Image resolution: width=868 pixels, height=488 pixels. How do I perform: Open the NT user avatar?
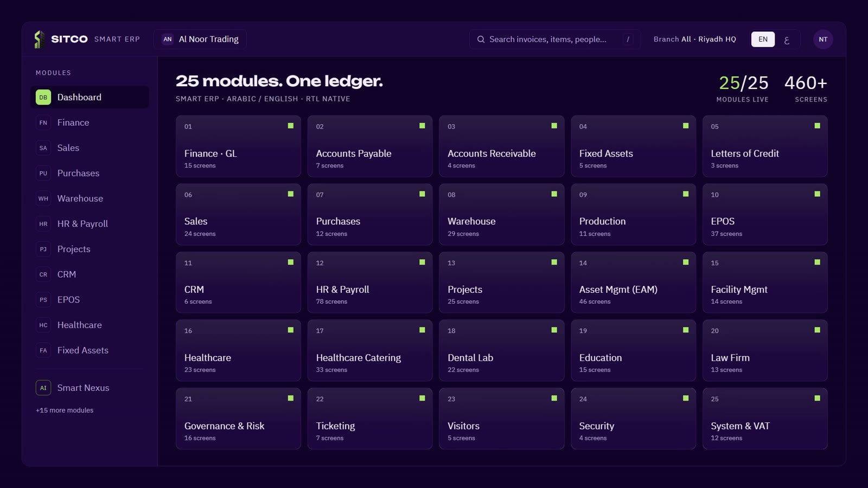pos(823,39)
